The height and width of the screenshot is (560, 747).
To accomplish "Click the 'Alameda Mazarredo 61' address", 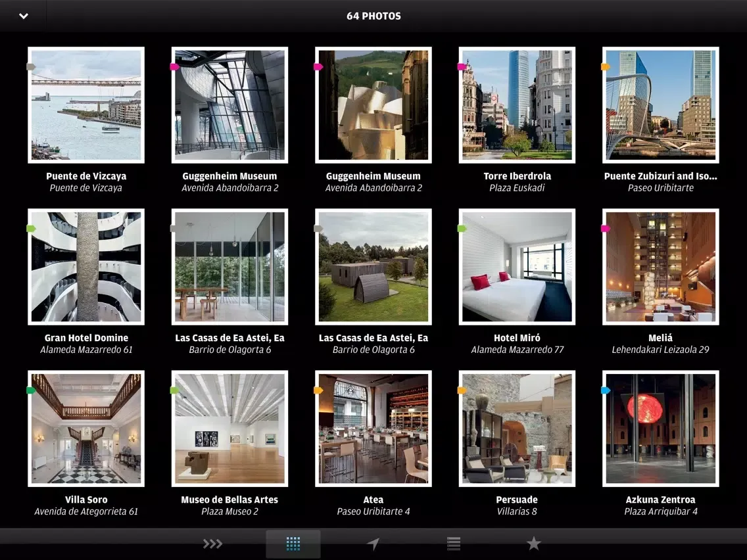I will pos(86,350).
